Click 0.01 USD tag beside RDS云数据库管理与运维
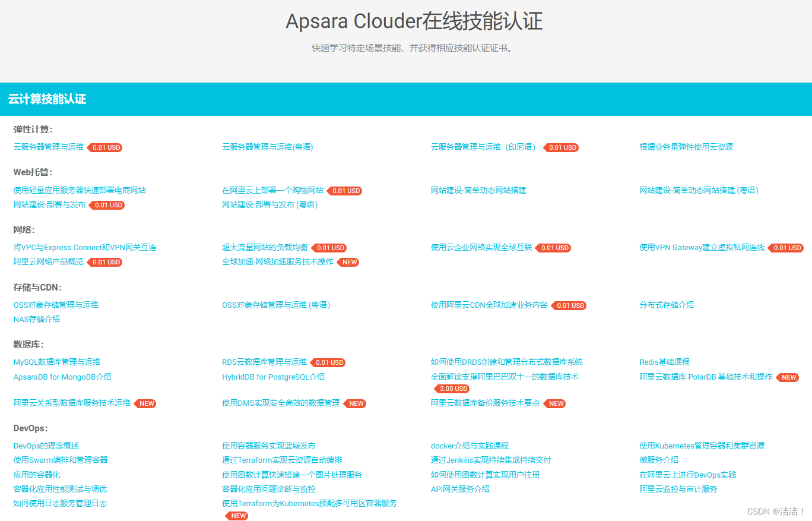The width and height of the screenshot is (812, 521). coord(328,362)
